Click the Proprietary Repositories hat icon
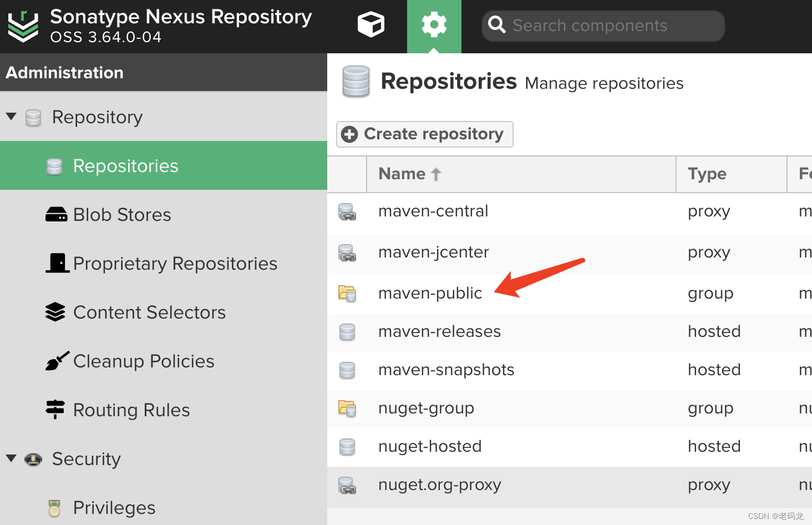This screenshot has height=525, width=812. (58, 262)
